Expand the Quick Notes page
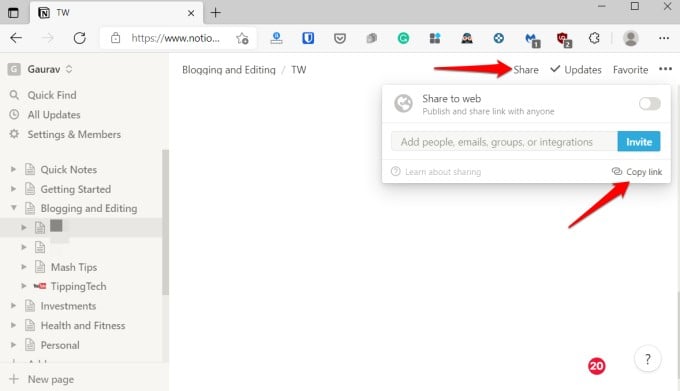Image resolution: width=680 pixels, height=391 pixels. 13,169
